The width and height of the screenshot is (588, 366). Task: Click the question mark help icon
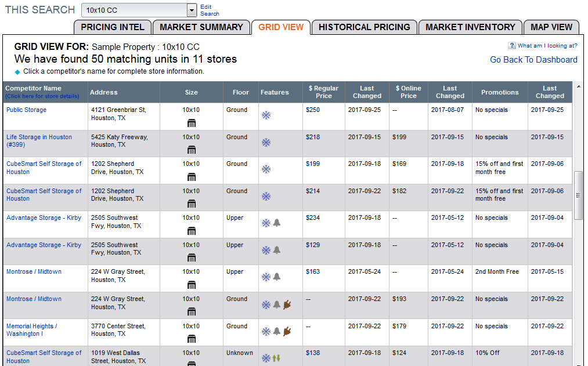click(x=512, y=45)
